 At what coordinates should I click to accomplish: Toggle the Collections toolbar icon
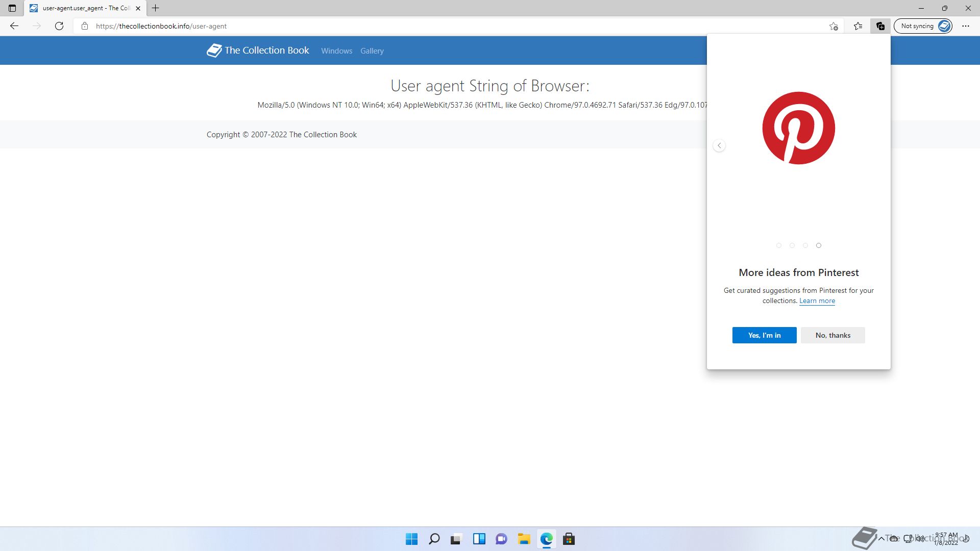[880, 26]
